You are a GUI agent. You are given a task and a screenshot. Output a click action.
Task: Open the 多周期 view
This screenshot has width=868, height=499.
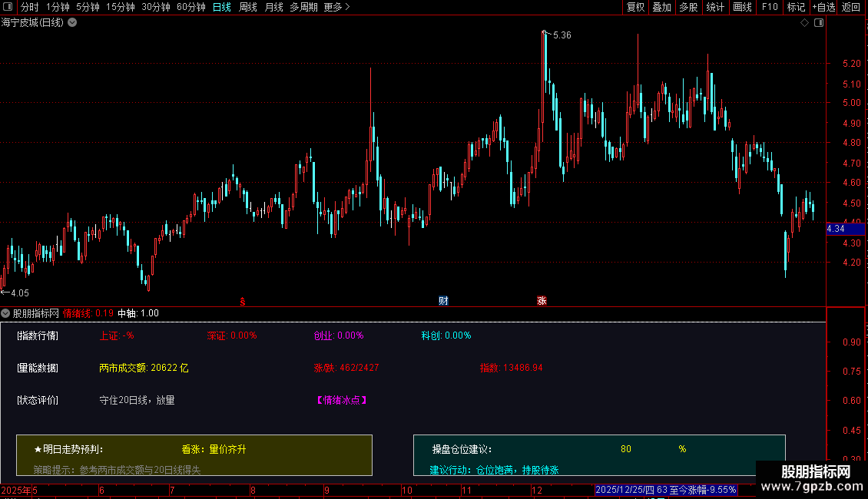(304, 7)
